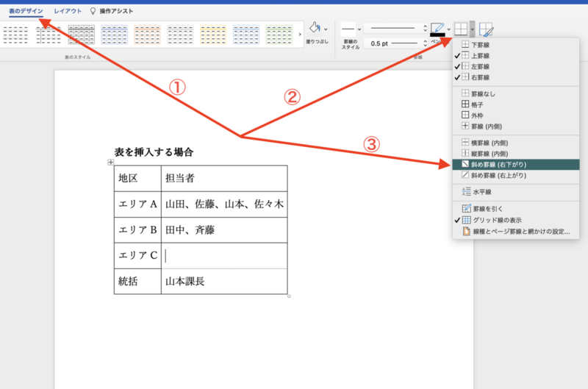Select the first plain table style thumbnail
The height and width of the screenshot is (389, 588).
point(15,35)
